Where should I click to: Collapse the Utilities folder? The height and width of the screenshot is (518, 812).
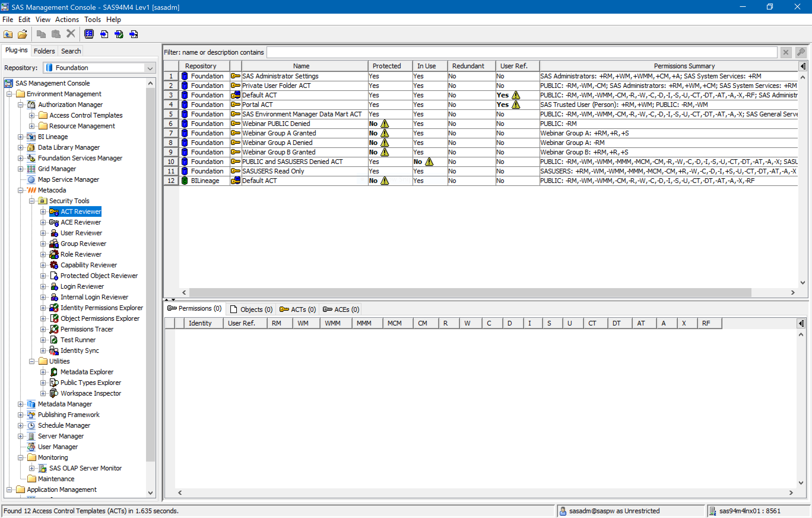tap(32, 361)
